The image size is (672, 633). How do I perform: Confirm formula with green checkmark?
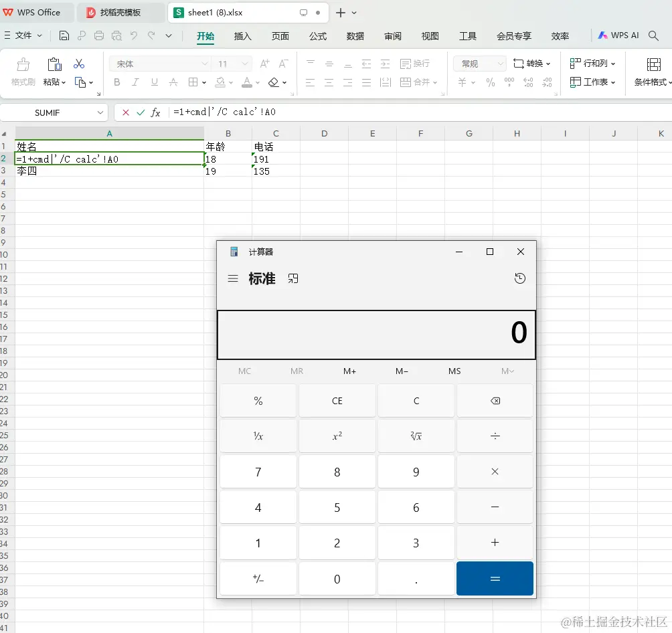pyautogui.click(x=141, y=112)
